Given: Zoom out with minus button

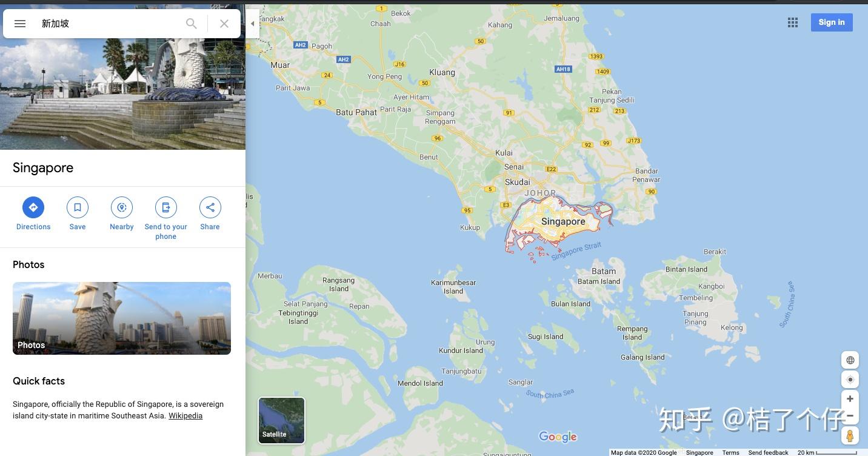Looking at the screenshot, I should (x=850, y=416).
